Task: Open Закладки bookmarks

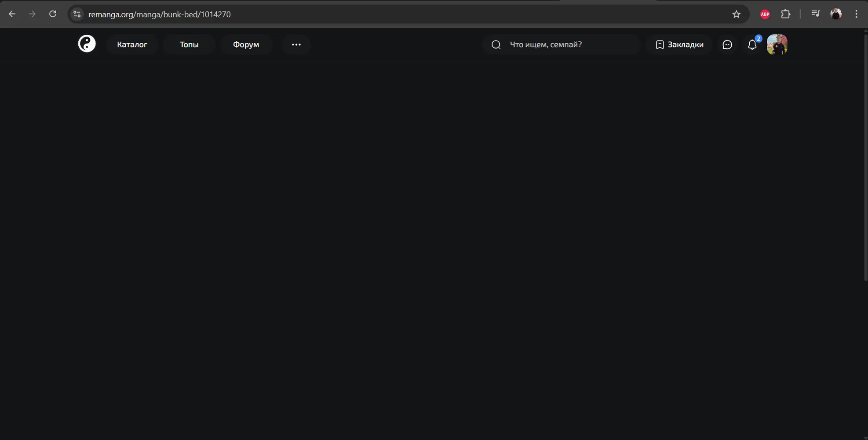Action: (679, 44)
